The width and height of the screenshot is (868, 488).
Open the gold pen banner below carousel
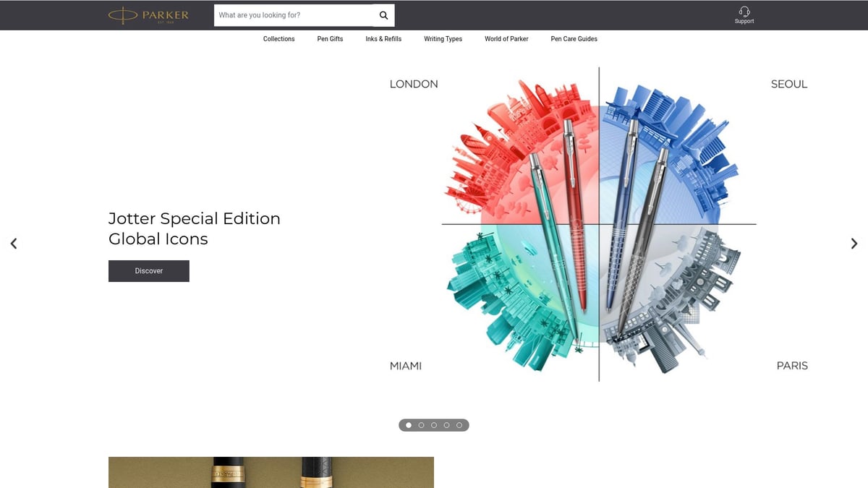pos(271,472)
